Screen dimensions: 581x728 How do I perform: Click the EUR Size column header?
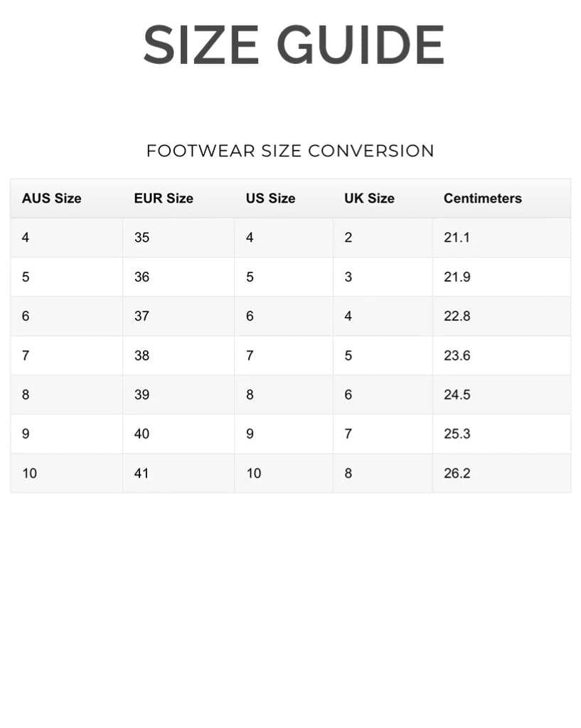click(164, 198)
